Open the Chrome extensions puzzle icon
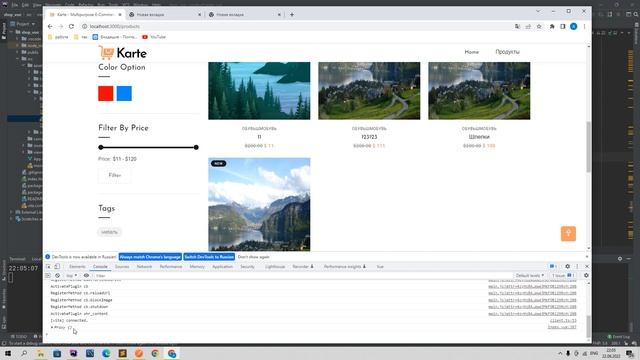 (x=552, y=26)
